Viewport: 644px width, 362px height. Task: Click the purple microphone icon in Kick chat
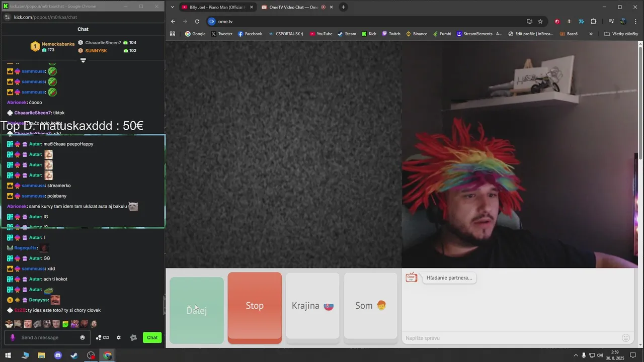13,337
